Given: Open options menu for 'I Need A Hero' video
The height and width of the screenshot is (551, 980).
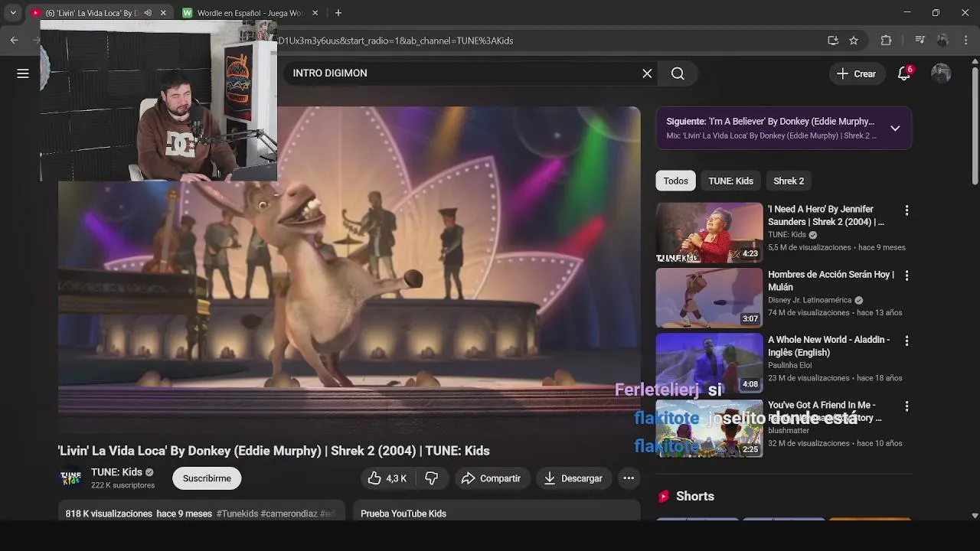Looking at the screenshot, I should 906,210.
